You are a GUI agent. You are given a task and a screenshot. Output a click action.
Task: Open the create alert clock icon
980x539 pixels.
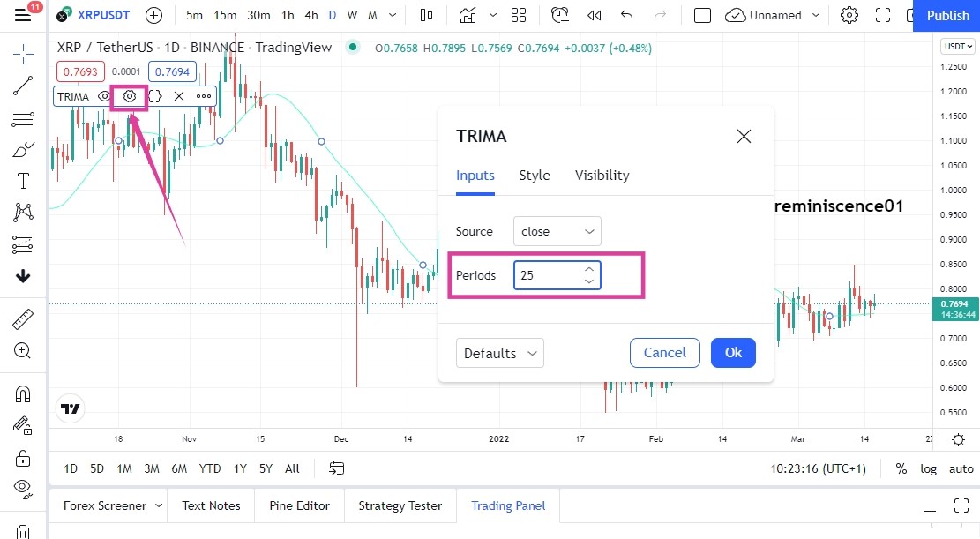click(x=560, y=15)
